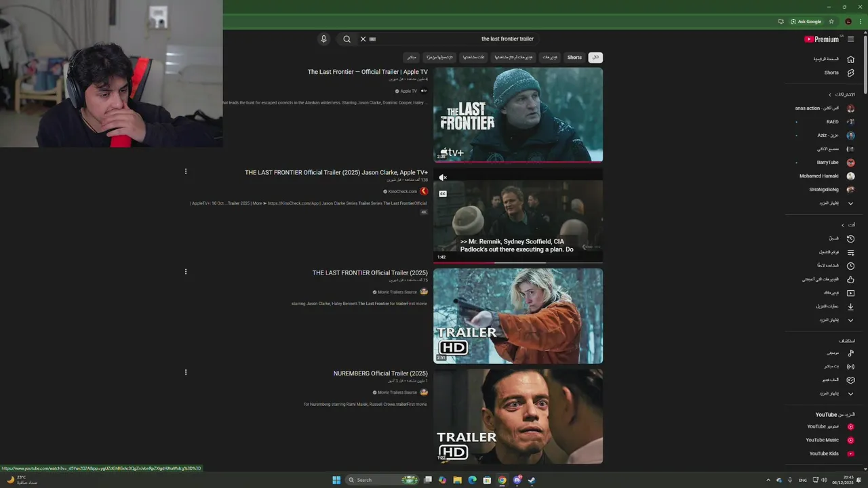Select the Videos filter chip beside Shorts
Image resolution: width=868 pixels, height=488 pixels.
coord(550,58)
